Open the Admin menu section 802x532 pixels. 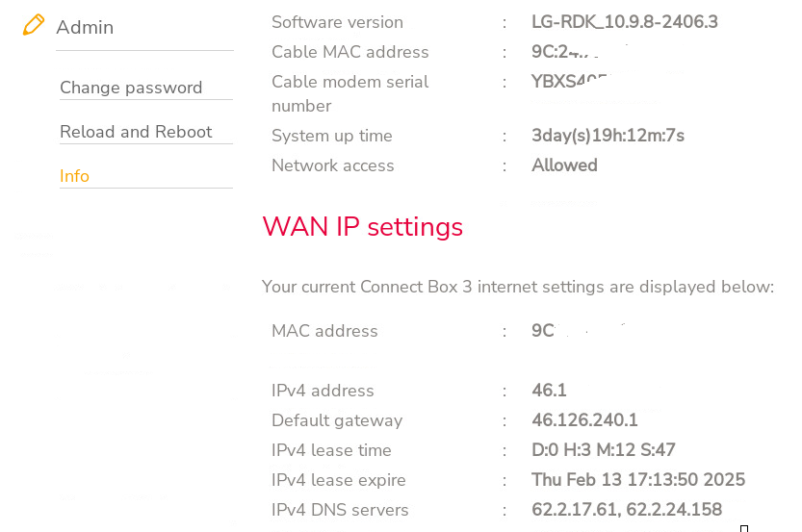(x=85, y=28)
